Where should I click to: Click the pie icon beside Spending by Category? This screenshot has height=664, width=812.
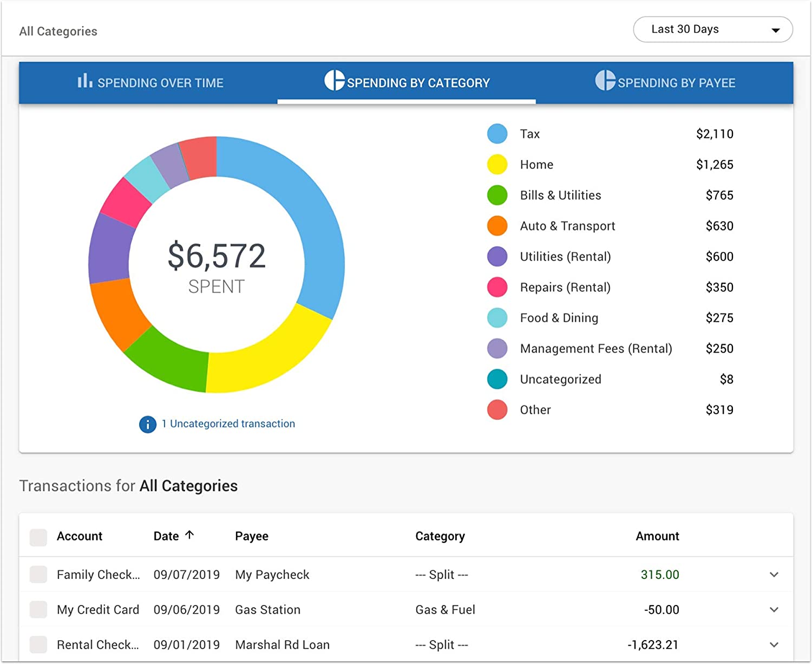(334, 81)
